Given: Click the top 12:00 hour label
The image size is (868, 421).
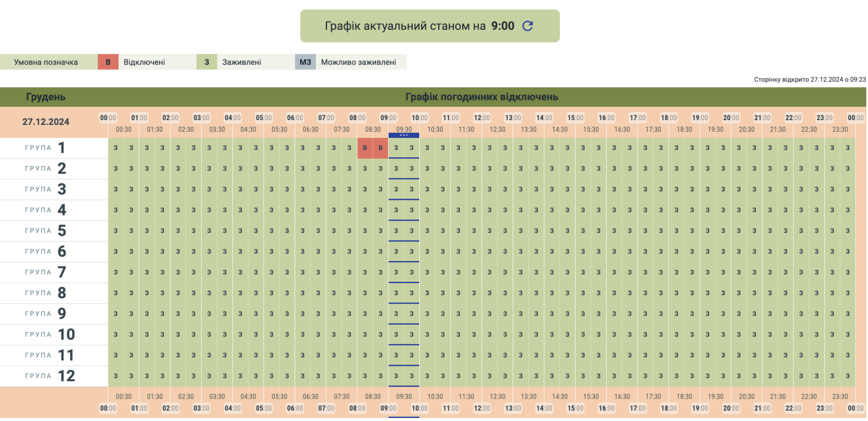Looking at the screenshot, I should click(x=482, y=118).
